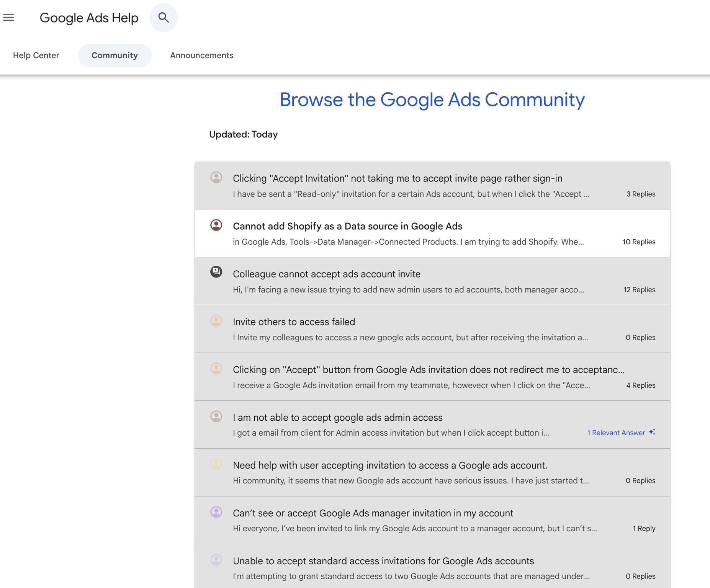Image resolution: width=710 pixels, height=588 pixels.
Task: Open 'Can't see or accept Google Ads manager invitation'
Action: (x=373, y=513)
